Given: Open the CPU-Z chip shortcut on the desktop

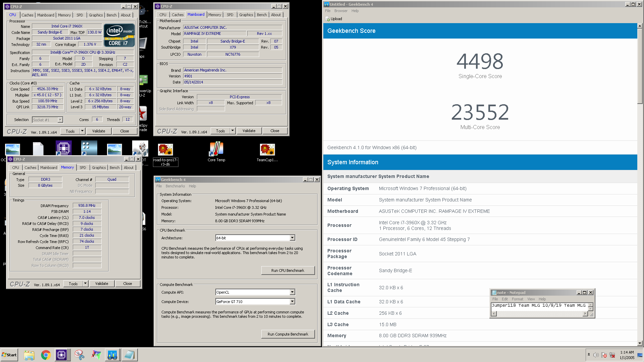Looking at the screenshot, I should [x=63, y=148].
